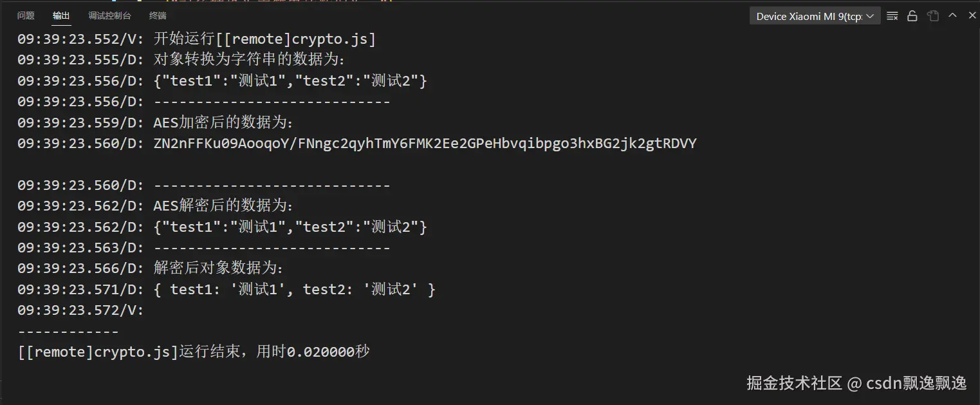This screenshot has width=980, height=405.
Task: Click the 09:39:23.572/V empty log line
Action: [x=80, y=310]
